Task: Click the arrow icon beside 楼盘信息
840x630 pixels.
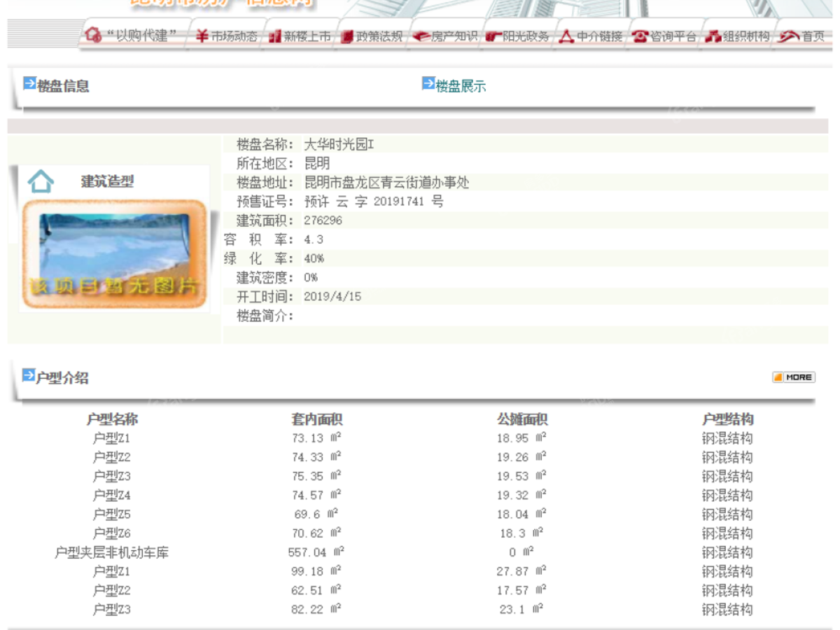Action: click(29, 83)
